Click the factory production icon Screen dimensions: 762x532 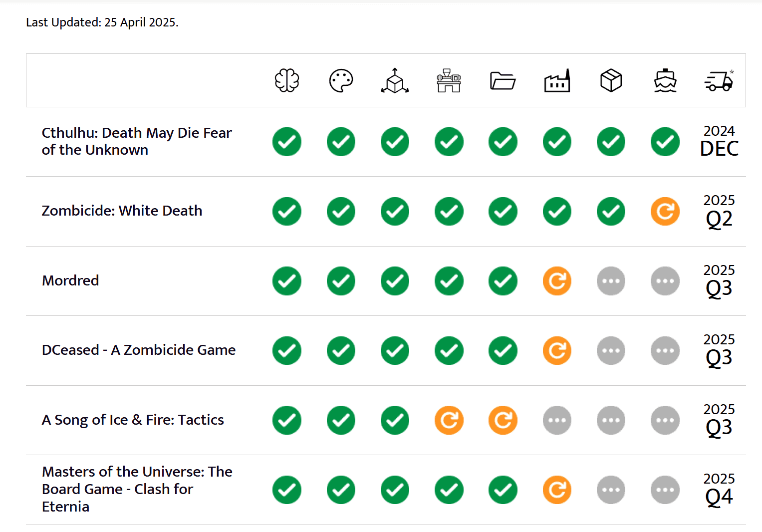click(x=557, y=80)
